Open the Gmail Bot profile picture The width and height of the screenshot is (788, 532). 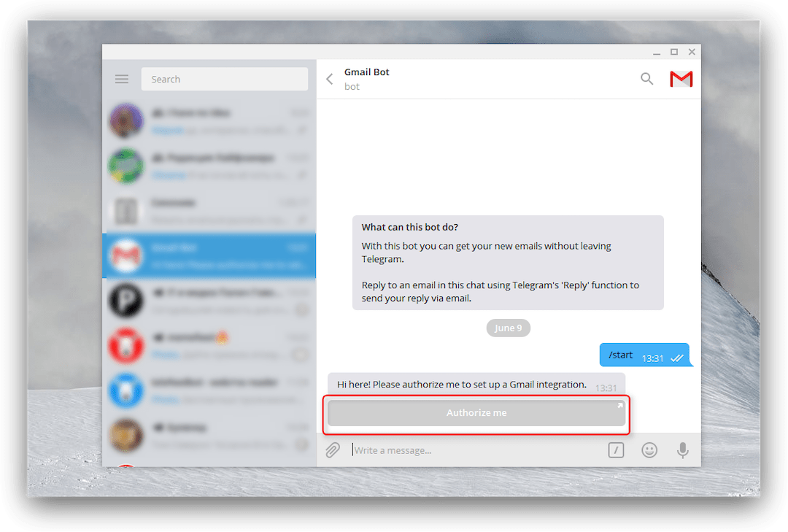tap(681, 79)
